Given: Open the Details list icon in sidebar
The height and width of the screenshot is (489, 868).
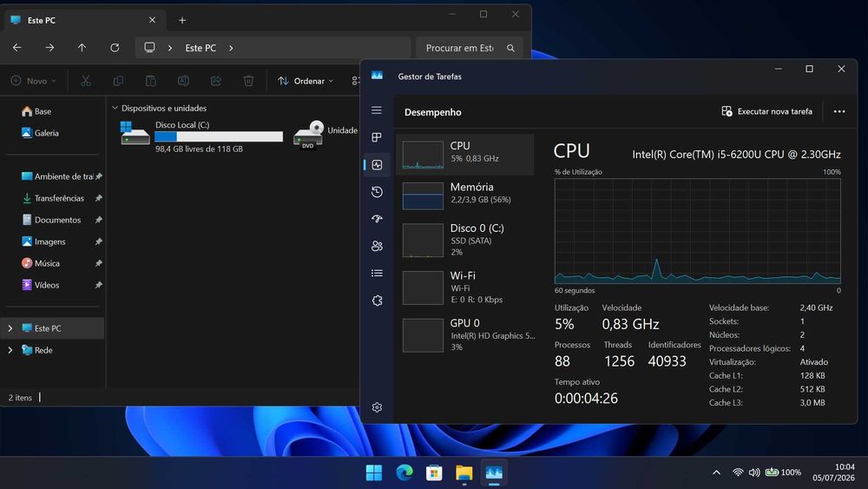Looking at the screenshot, I should pos(377,273).
